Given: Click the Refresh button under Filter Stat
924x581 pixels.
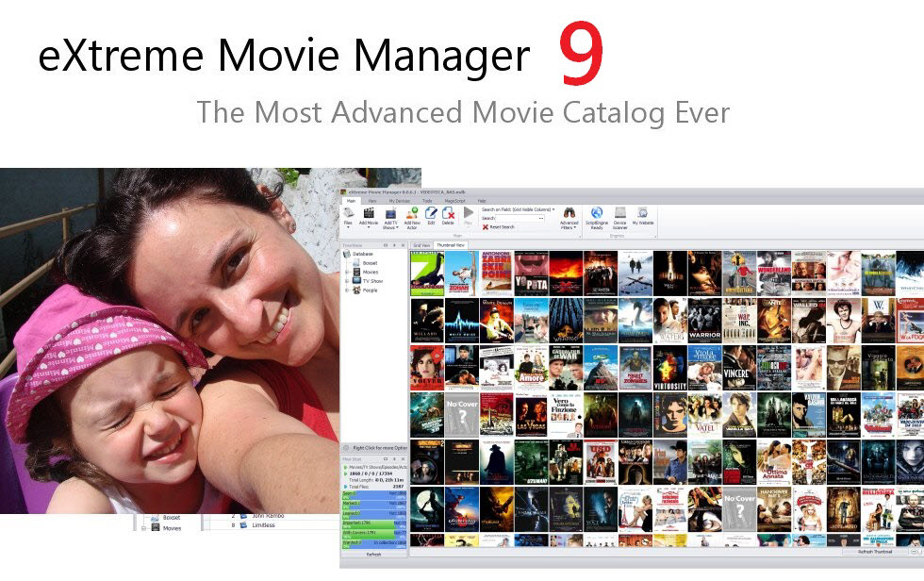Looking at the screenshot, I should (x=373, y=555).
